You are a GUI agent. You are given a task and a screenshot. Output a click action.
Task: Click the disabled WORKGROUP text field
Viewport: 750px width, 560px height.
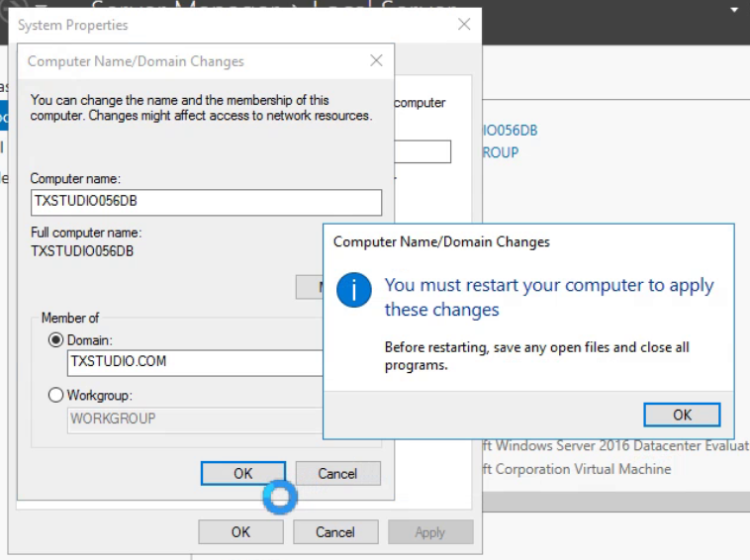pyautogui.click(x=196, y=420)
